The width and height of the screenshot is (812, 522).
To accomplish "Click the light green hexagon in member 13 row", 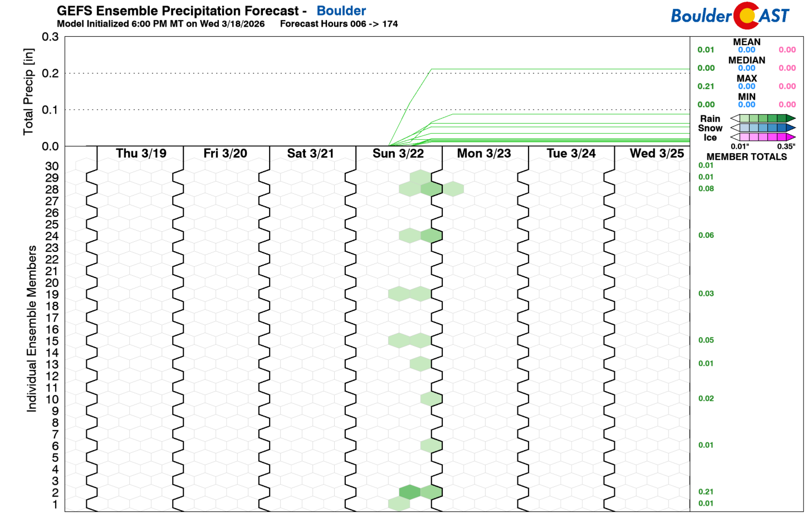I will pos(420,364).
